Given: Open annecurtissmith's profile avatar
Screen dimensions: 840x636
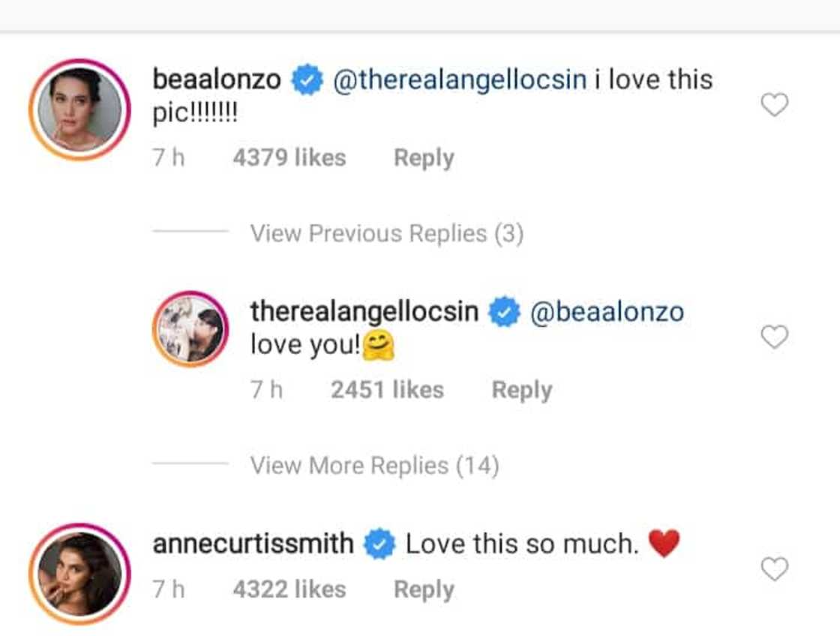Looking at the screenshot, I should pyautogui.click(x=79, y=574).
